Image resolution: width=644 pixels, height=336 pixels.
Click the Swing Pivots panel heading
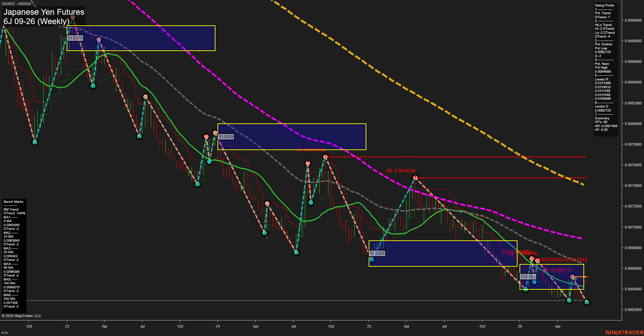coord(604,5)
